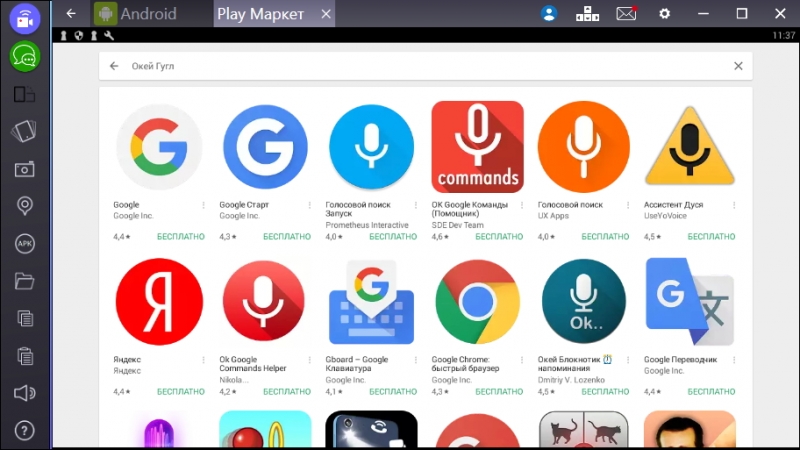
Task: Take a screenshot with camera icon
Action: (24, 169)
